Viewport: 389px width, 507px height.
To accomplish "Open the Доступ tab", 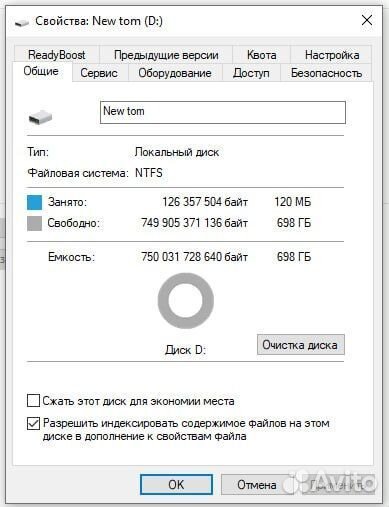I will (x=251, y=73).
